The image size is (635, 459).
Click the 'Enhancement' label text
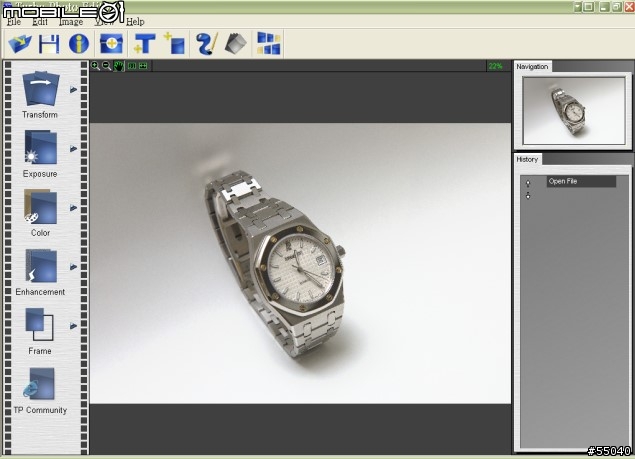[x=40, y=292]
